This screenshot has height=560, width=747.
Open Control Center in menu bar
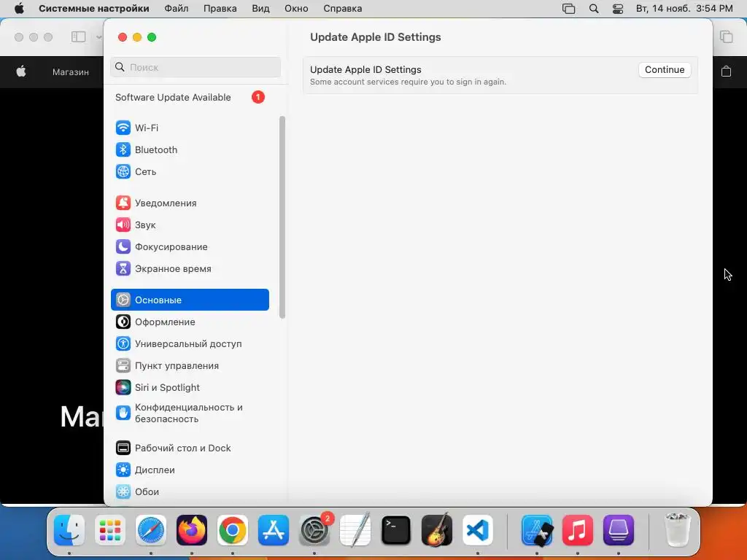tap(618, 9)
